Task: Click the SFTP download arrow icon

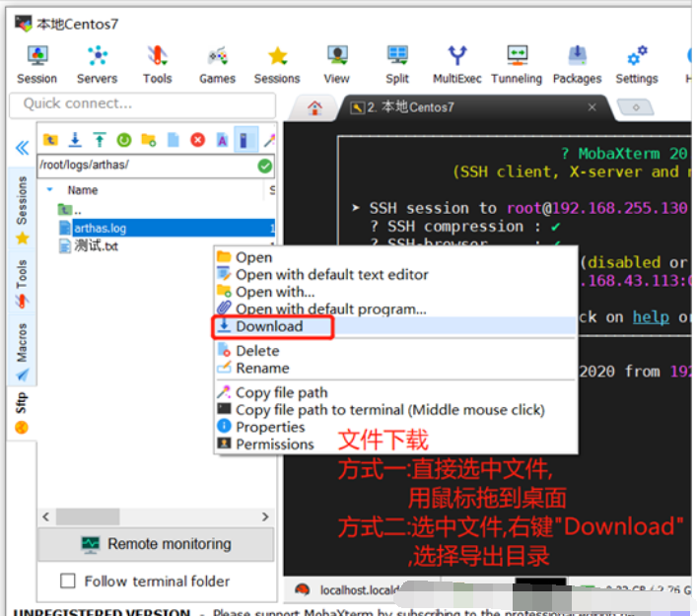Action: click(75, 141)
